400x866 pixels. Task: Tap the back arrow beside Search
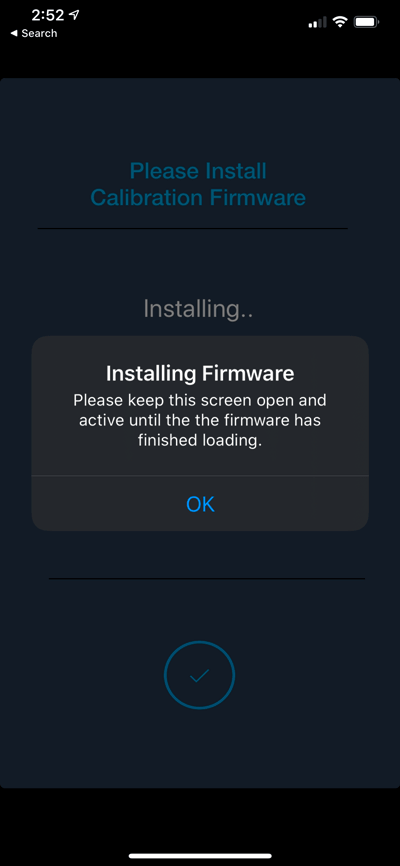click(x=14, y=33)
